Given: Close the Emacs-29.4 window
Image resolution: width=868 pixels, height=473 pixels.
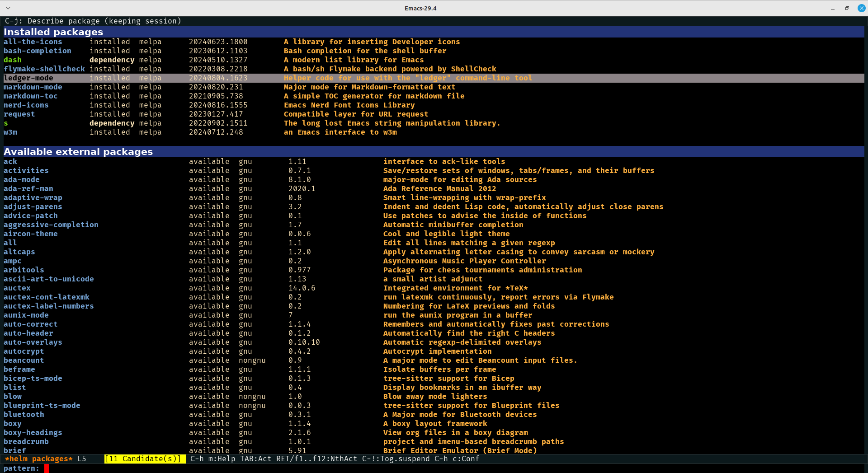Looking at the screenshot, I should point(862,8).
